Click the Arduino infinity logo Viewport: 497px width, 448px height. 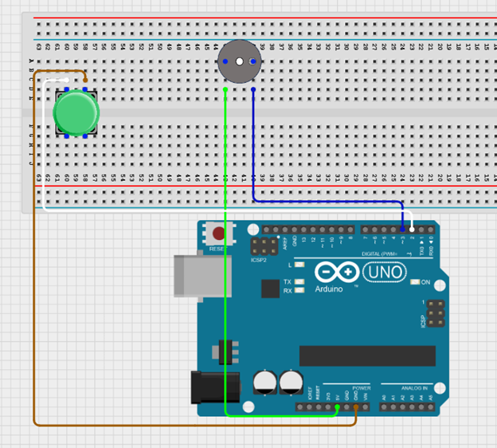coord(337,272)
